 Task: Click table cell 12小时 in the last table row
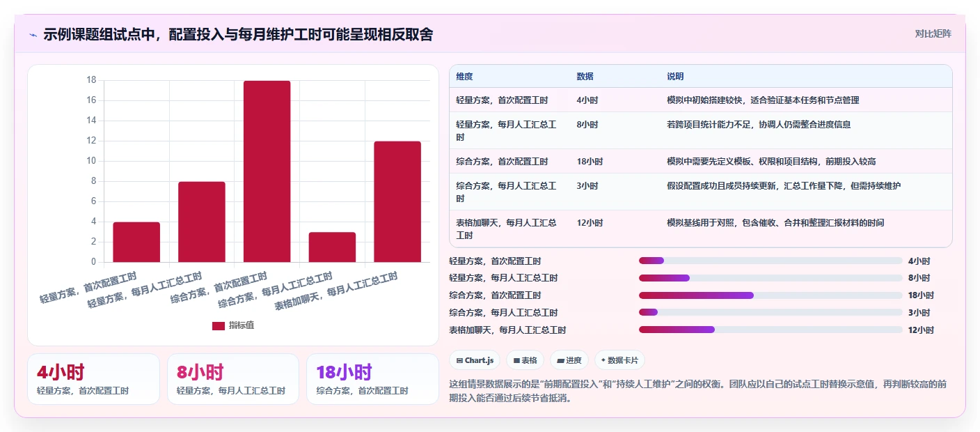[590, 223]
